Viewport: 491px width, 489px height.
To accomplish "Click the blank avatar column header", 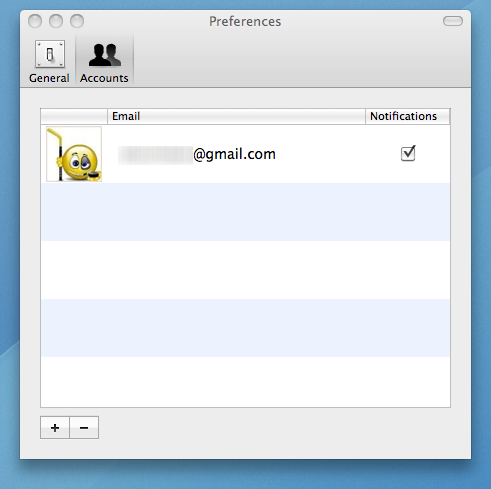I will [74, 116].
